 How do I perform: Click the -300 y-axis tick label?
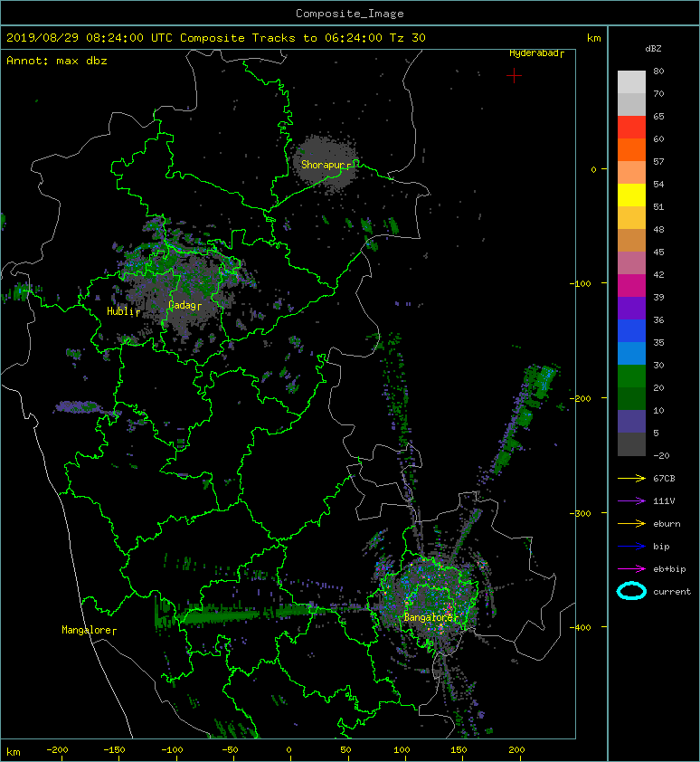pos(581,513)
